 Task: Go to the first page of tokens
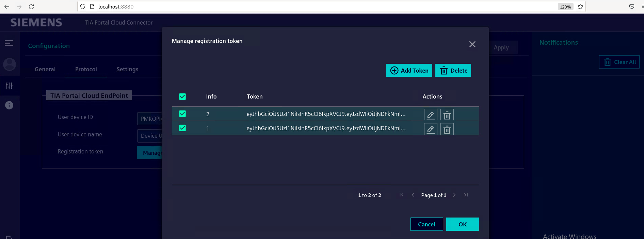401,195
